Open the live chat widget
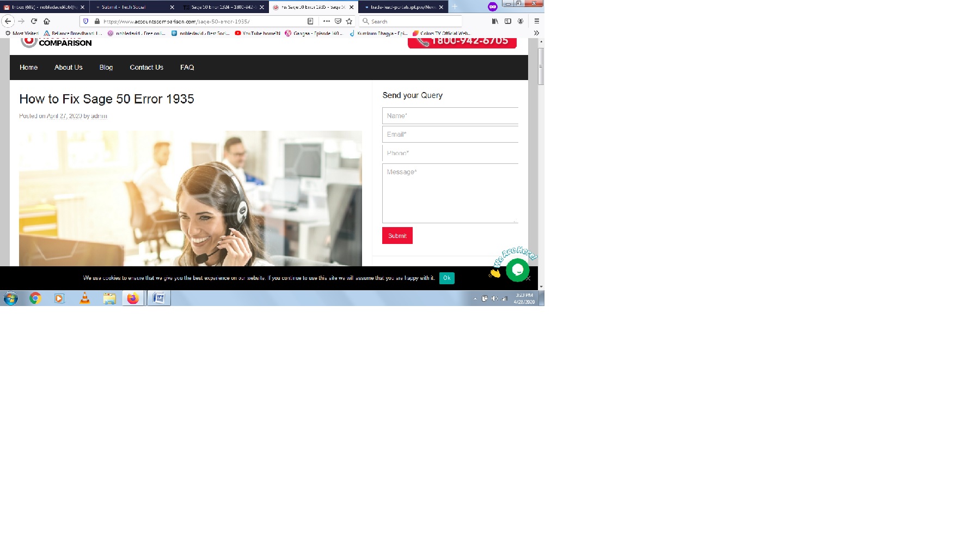This screenshot has width=980, height=550. tap(517, 270)
